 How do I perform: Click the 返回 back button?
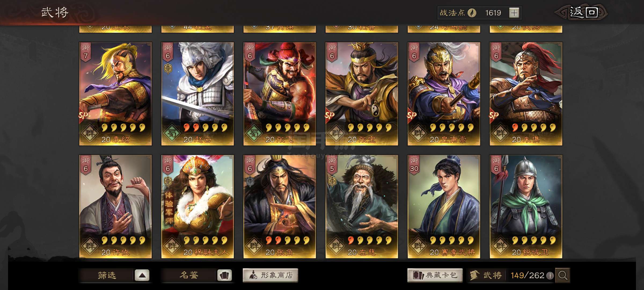pos(581,12)
